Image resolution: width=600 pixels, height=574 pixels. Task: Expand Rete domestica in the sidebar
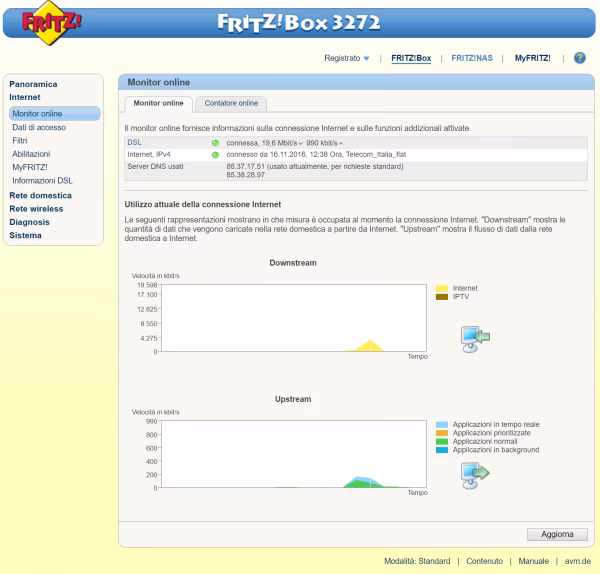41,196
